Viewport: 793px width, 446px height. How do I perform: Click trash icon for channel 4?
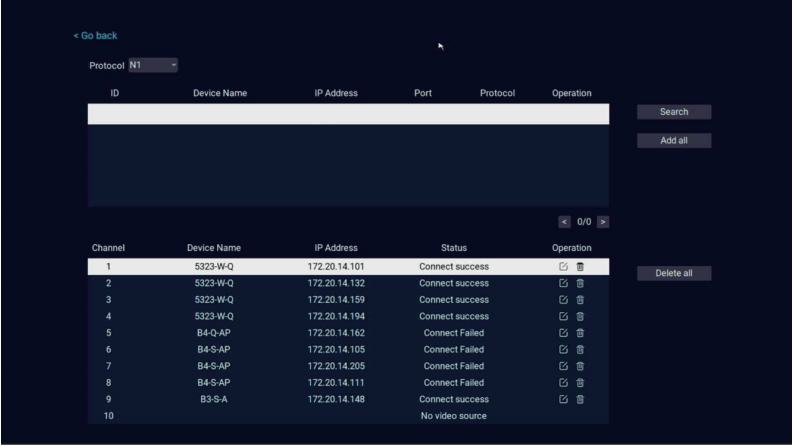(x=580, y=317)
